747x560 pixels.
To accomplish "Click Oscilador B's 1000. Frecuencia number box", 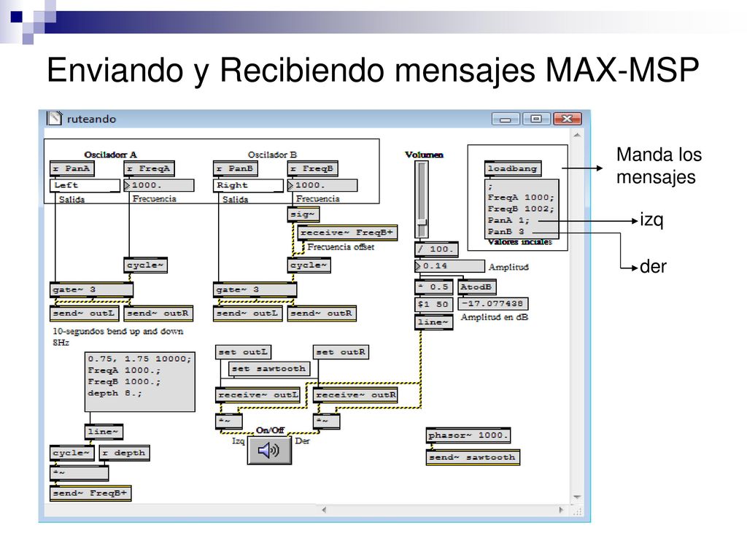I will pyautogui.click(x=322, y=185).
